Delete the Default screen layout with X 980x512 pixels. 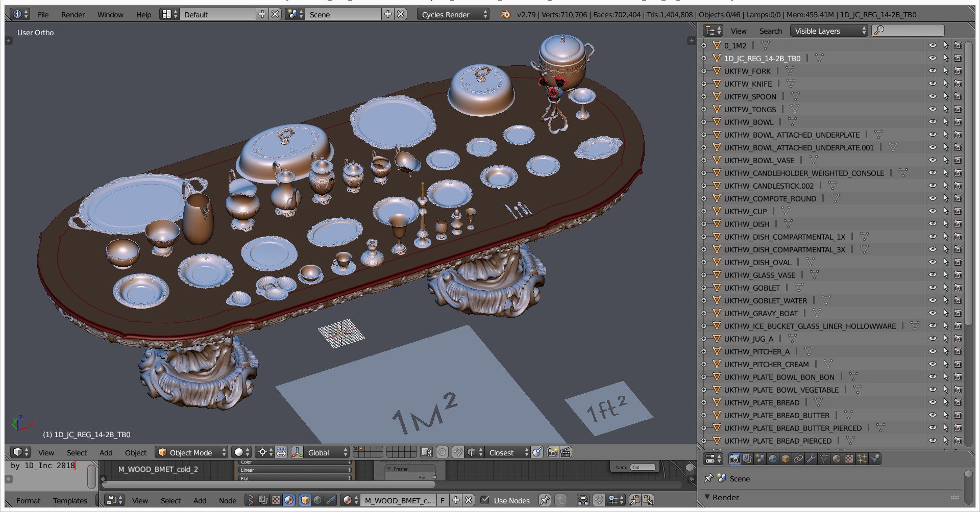275,14
